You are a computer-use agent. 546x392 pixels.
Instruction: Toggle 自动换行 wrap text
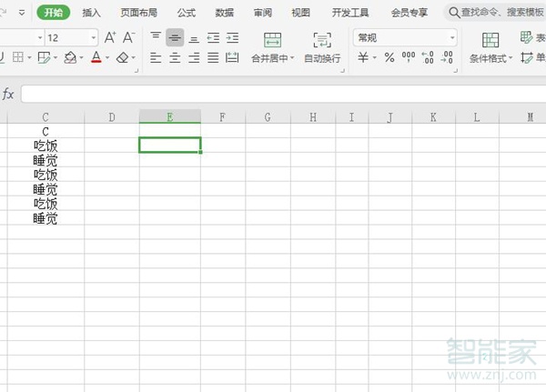(322, 46)
